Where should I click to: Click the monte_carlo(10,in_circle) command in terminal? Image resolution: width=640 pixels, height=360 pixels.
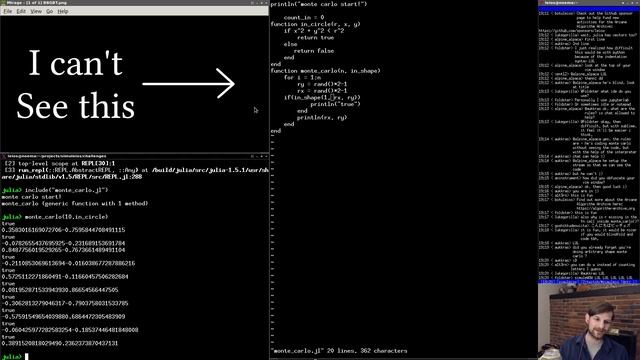click(67, 217)
